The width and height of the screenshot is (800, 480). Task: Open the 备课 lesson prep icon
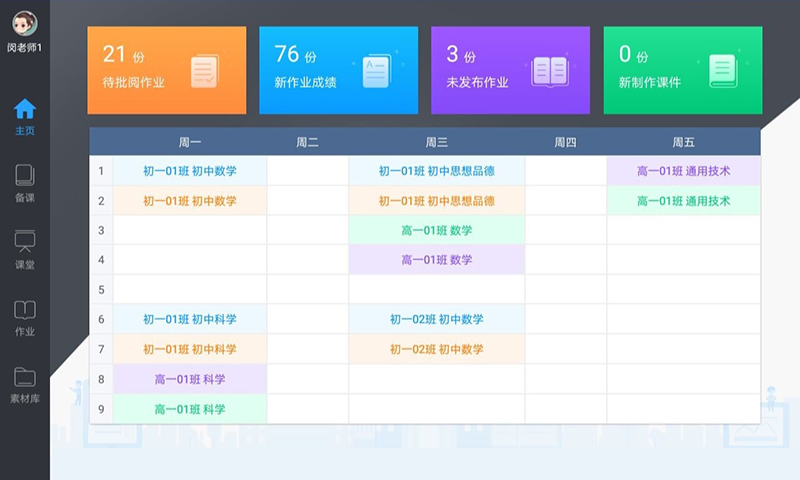coord(25,176)
